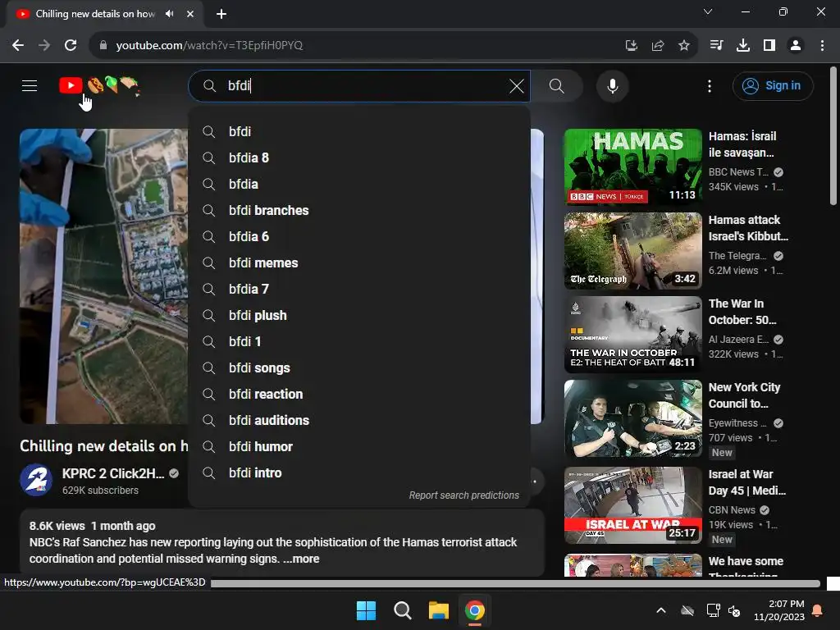Open the Windows Start menu
This screenshot has width=840, height=630.
[x=367, y=610]
